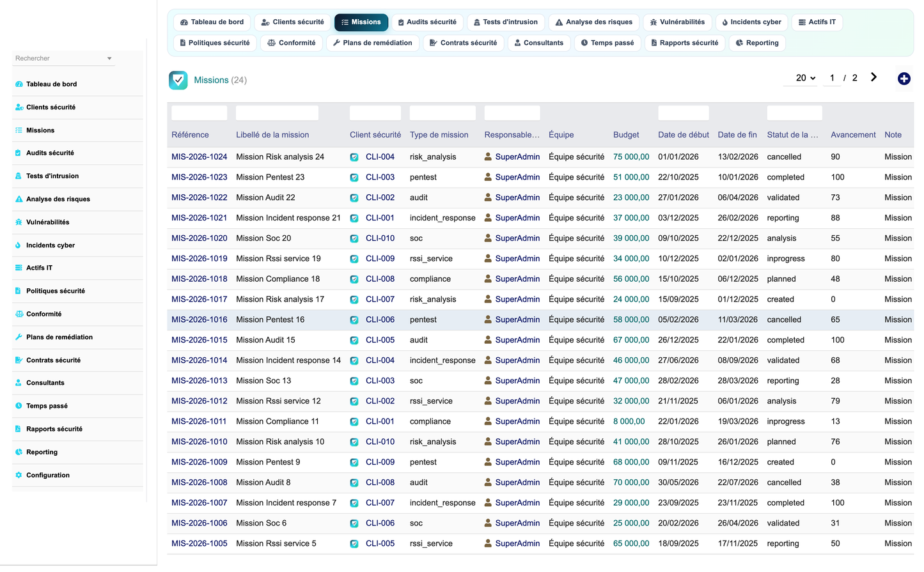Go to next page arrow

[x=873, y=77]
